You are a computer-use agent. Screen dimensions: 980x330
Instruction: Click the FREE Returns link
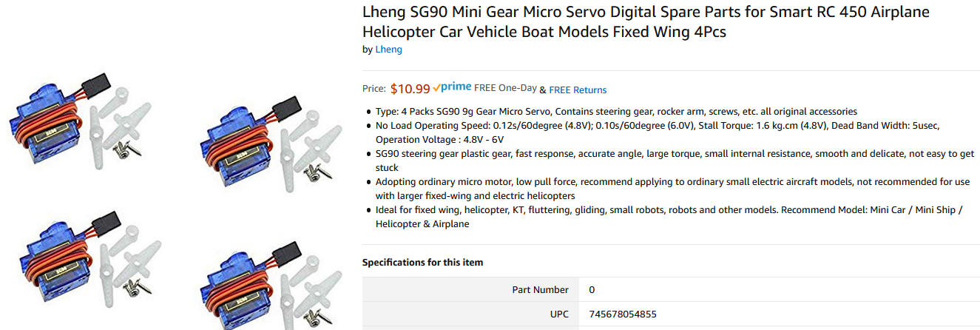[578, 90]
